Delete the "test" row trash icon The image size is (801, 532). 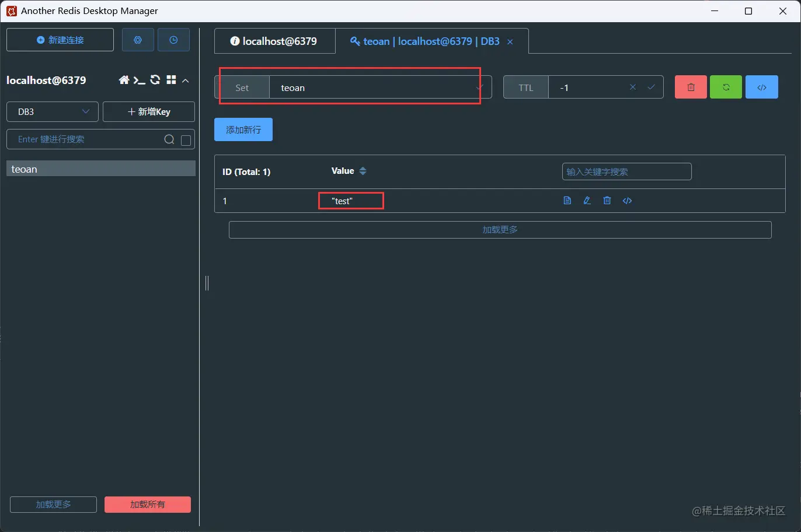[x=607, y=200]
